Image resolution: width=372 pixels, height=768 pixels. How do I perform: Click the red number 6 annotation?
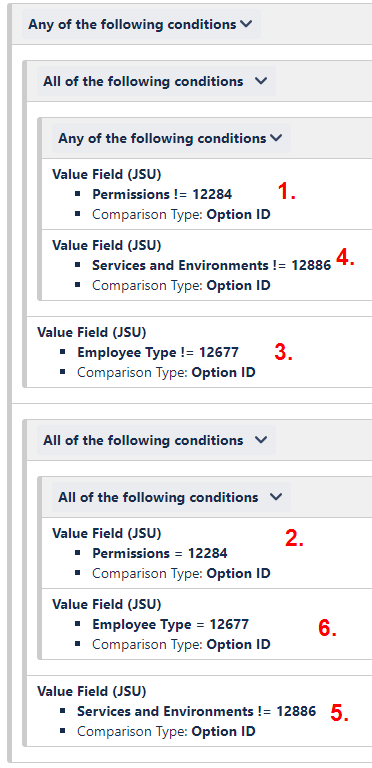[x=327, y=628]
